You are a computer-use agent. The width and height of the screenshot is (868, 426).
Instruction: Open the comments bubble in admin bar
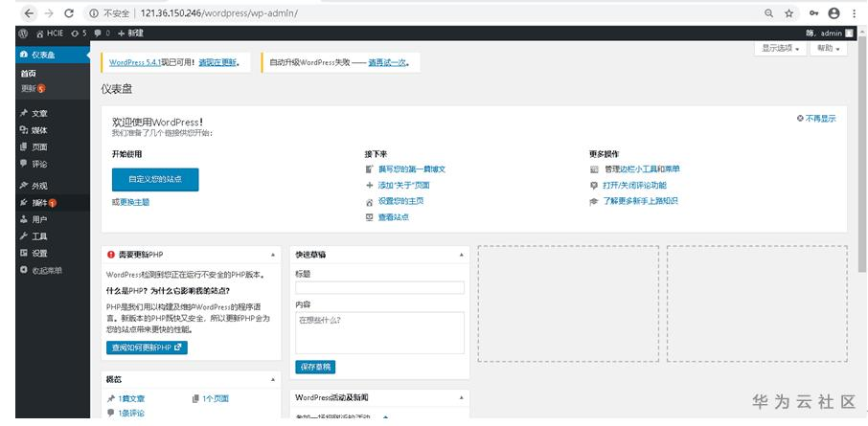click(x=102, y=34)
